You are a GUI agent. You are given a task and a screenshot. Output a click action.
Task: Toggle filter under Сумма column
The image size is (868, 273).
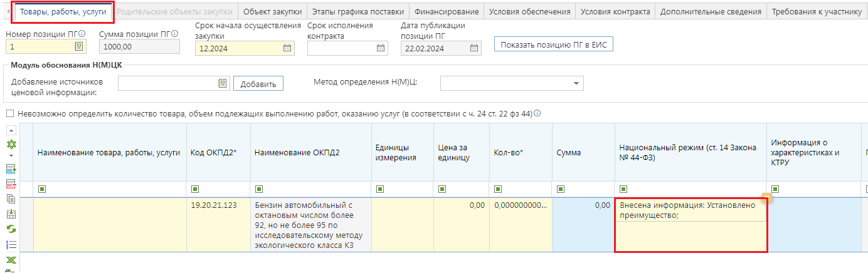(560, 188)
